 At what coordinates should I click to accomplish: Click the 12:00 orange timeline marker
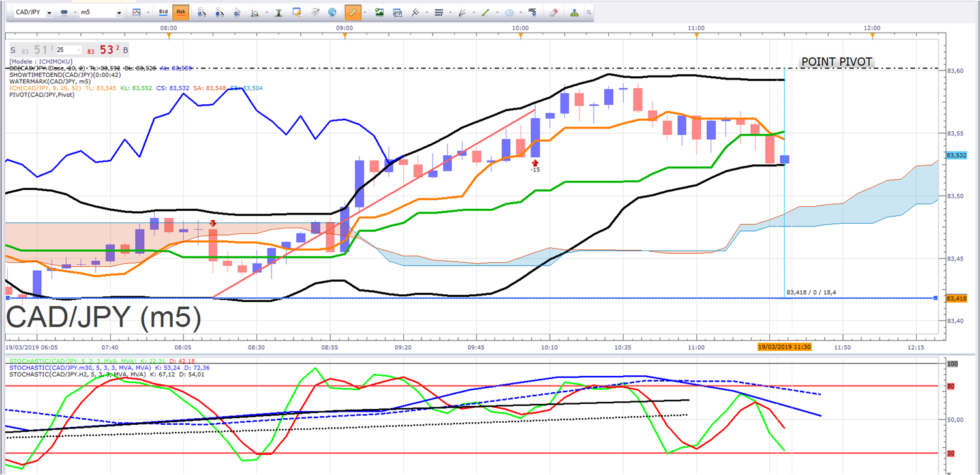click(872, 35)
